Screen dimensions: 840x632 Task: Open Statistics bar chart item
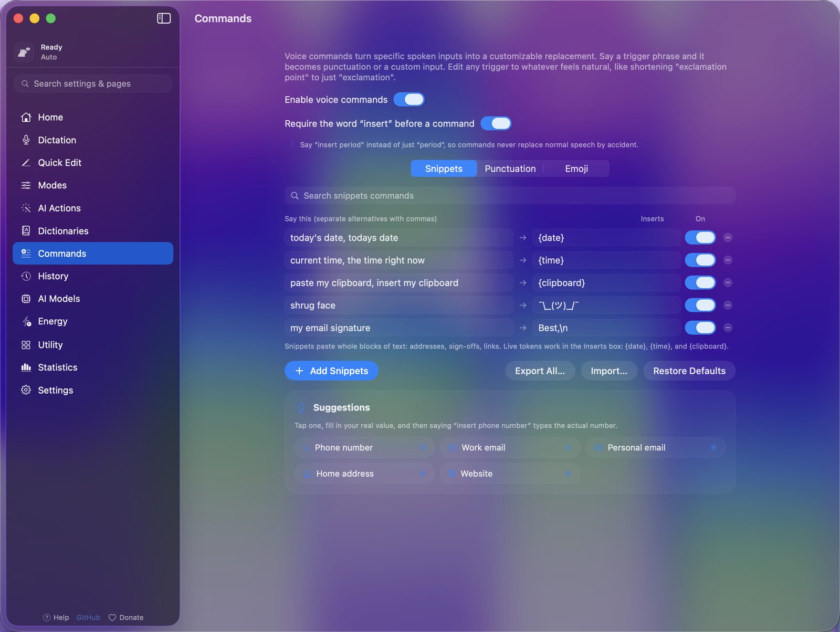coord(93,367)
